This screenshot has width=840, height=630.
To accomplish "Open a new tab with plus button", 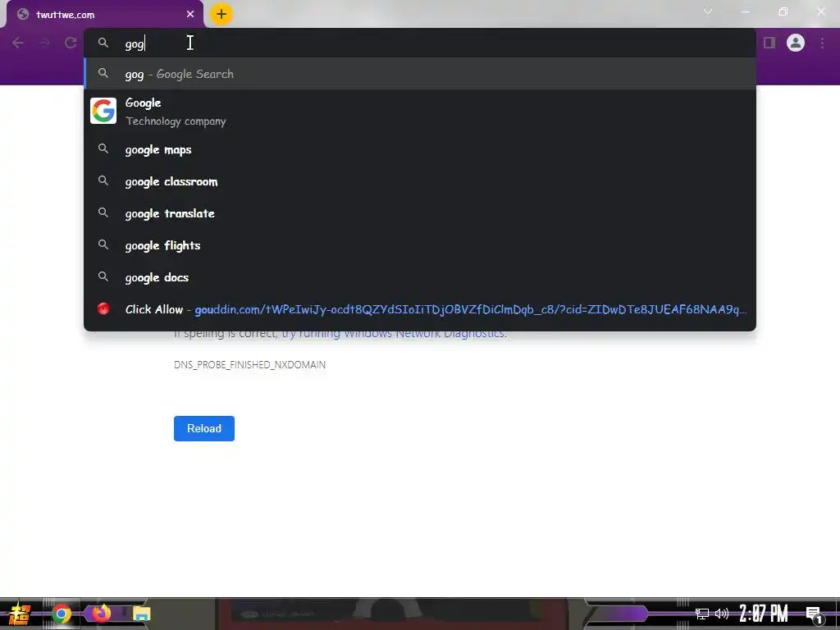I will click(x=221, y=14).
